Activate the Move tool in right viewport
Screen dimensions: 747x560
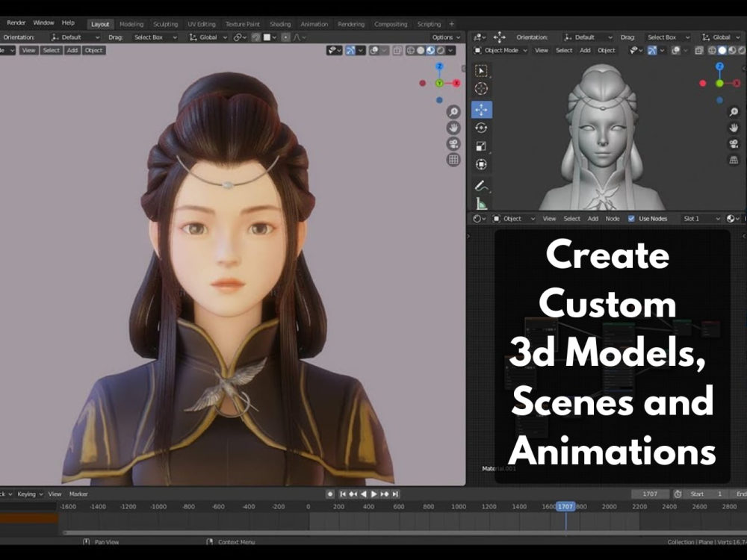tap(482, 110)
